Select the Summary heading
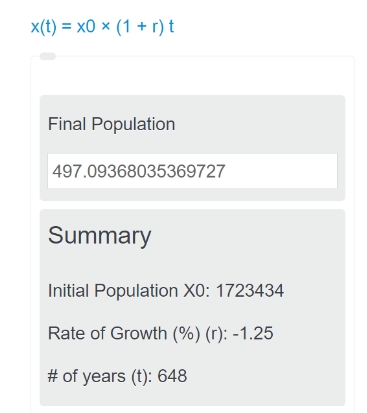The height and width of the screenshot is (413, 367). [99, 236]
